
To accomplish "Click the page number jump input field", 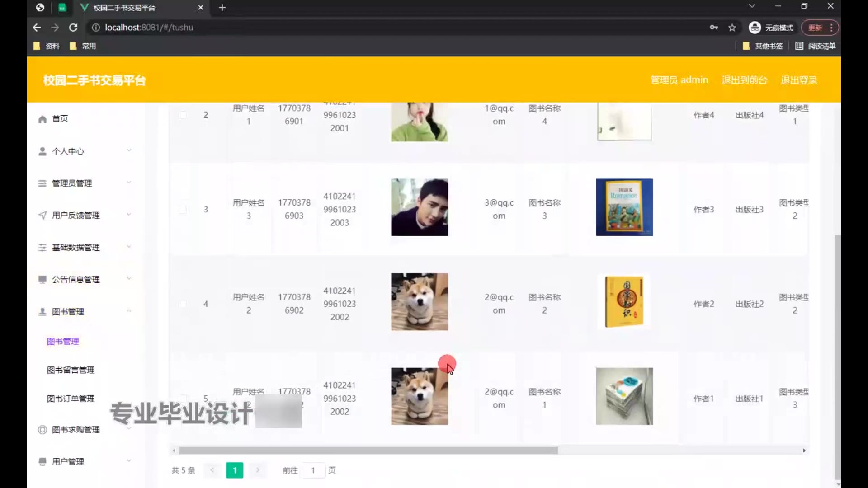I will tap(313, 470).
